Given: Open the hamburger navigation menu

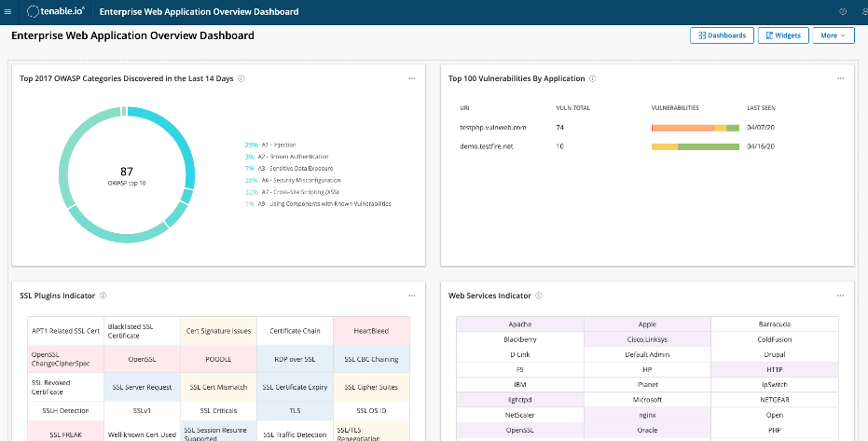Looking at the screenshot, I should (7, 11).
